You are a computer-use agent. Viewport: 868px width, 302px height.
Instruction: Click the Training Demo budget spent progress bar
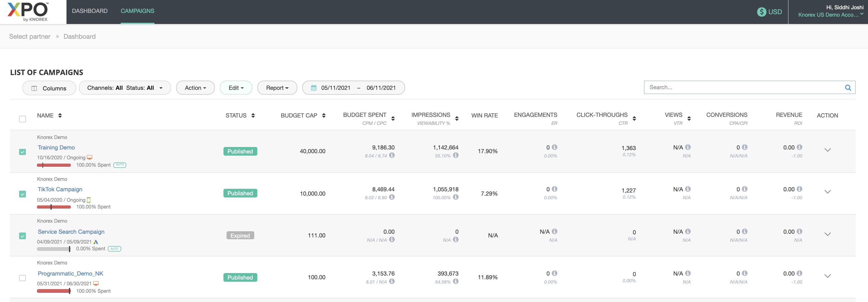pyautogui.click(x=54, y=165)
